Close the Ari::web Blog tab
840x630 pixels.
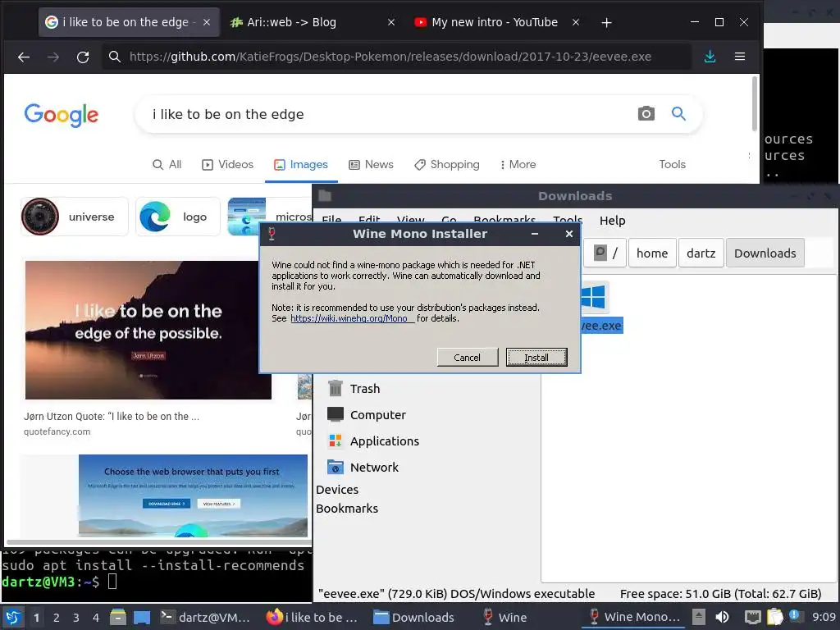391,22
